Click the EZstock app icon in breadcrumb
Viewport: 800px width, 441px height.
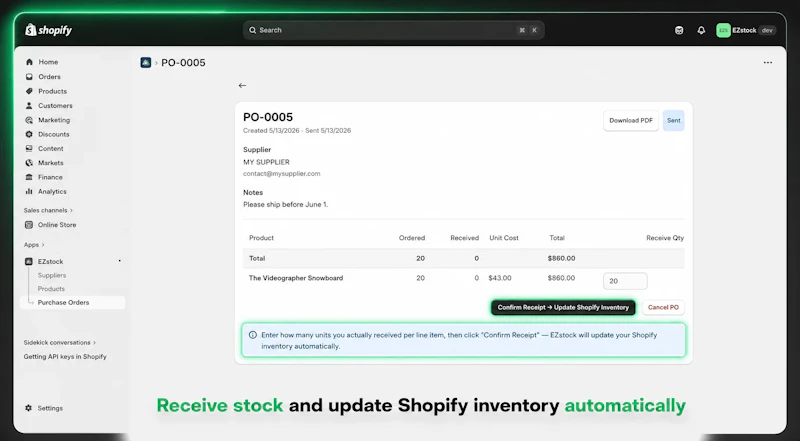point(146,62)
